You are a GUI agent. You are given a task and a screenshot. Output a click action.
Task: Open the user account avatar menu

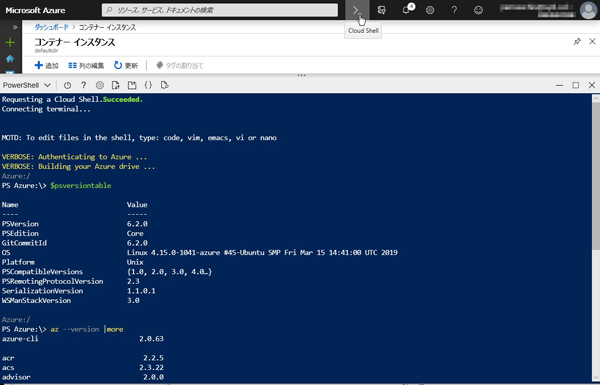pos(588,10)
